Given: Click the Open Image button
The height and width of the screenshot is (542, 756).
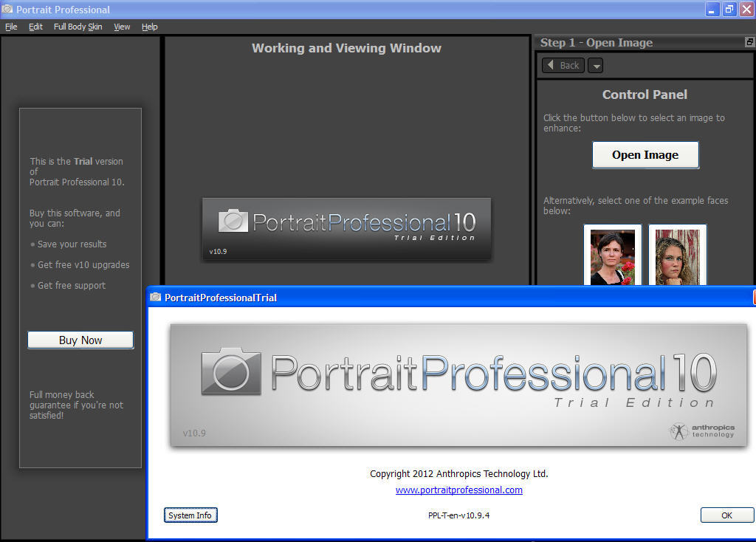Looking at the screenshot, I should click(x=645, y=155).
